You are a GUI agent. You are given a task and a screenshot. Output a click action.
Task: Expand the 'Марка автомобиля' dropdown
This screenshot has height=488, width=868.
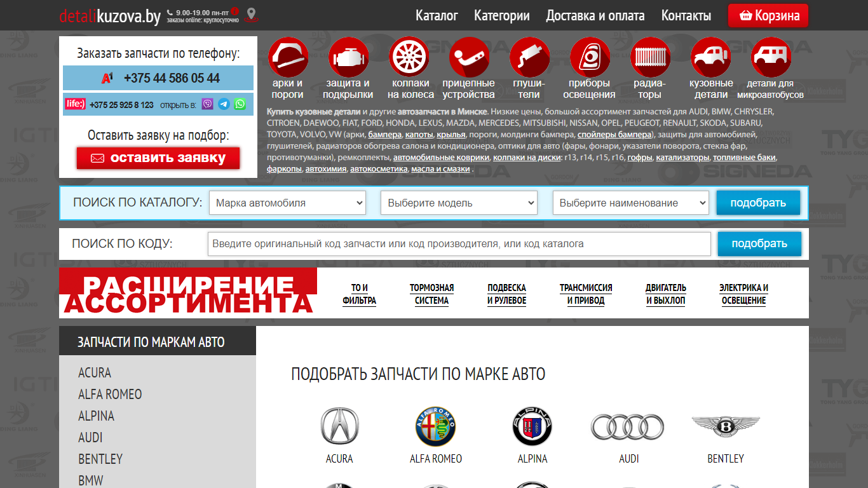[287, 203]
